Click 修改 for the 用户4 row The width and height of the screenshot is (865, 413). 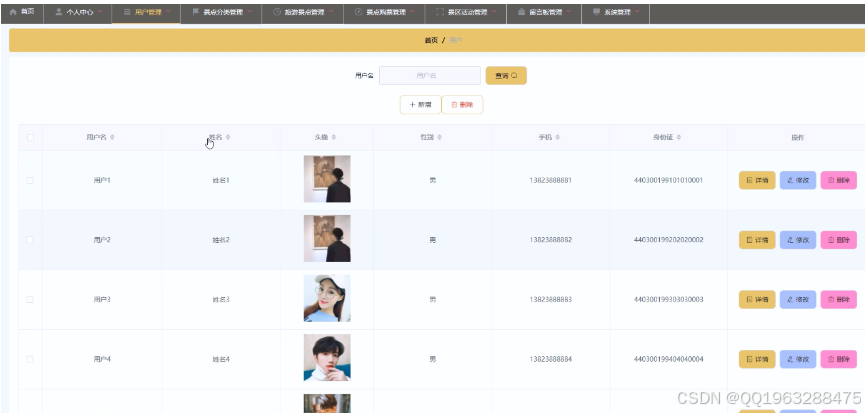[798, 359]
